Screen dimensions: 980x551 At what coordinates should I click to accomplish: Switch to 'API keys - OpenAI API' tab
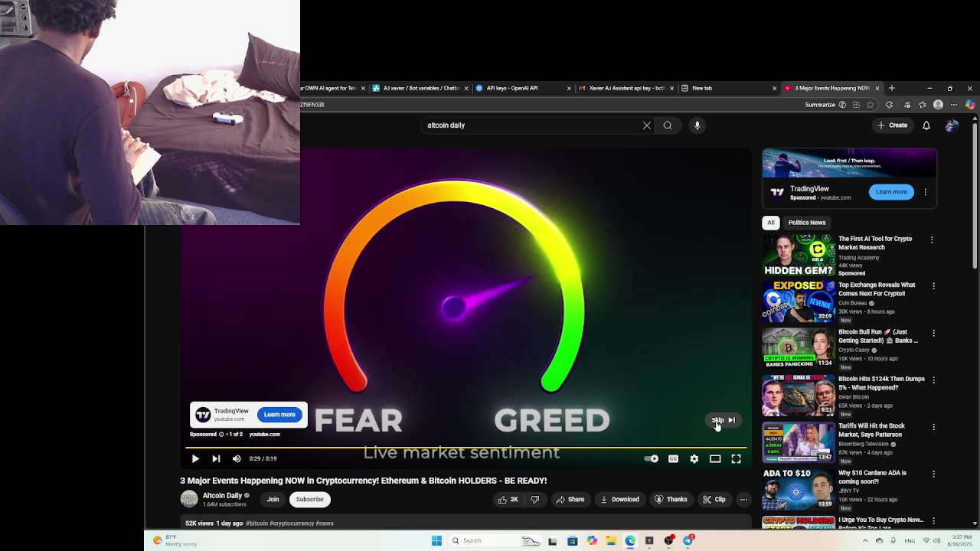[x=524, y=88]
